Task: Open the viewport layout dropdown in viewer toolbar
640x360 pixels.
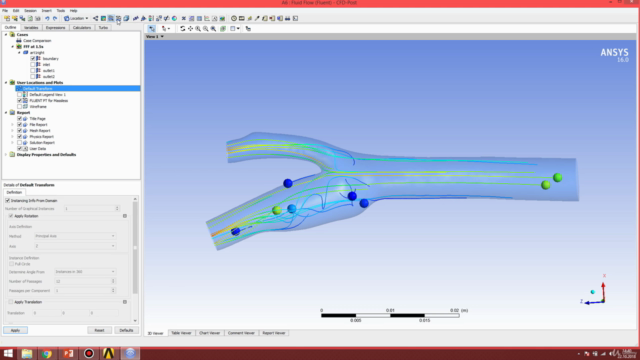Action: point(238,29)
